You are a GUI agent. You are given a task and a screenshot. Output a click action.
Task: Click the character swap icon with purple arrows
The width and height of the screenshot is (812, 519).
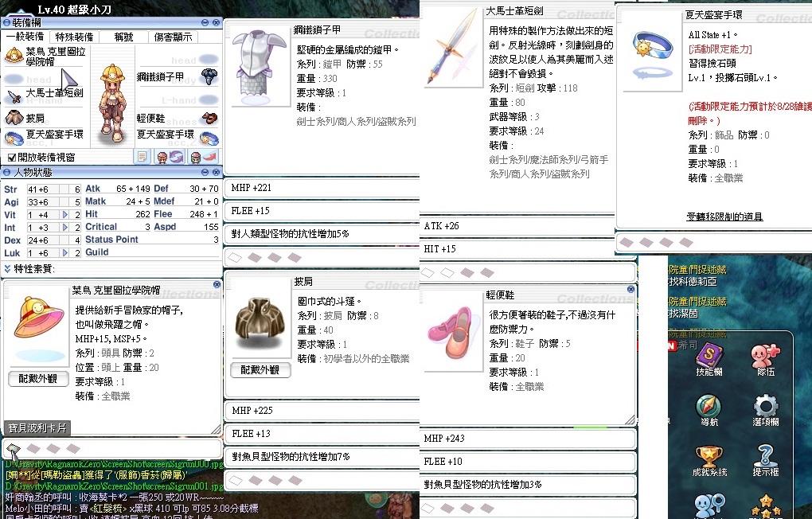(x=170, y=157)
